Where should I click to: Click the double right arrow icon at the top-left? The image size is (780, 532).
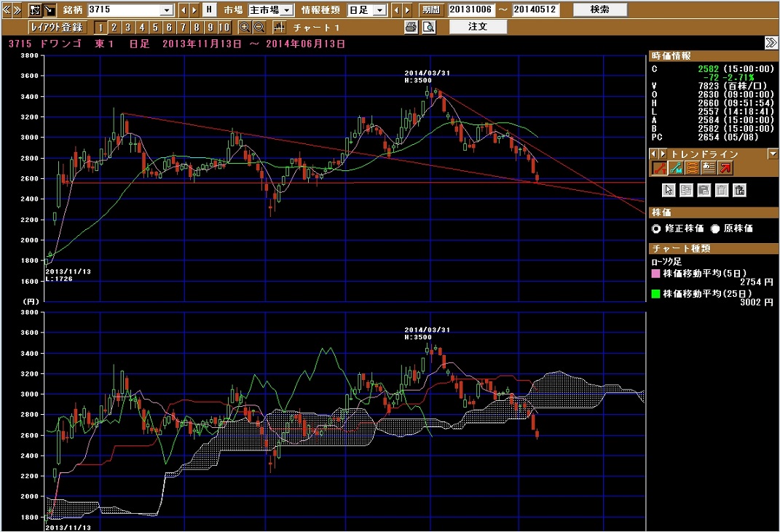[17, 9]
